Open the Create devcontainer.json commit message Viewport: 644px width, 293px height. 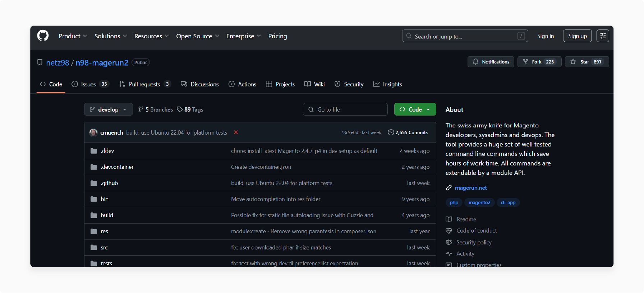pos(261,167)
